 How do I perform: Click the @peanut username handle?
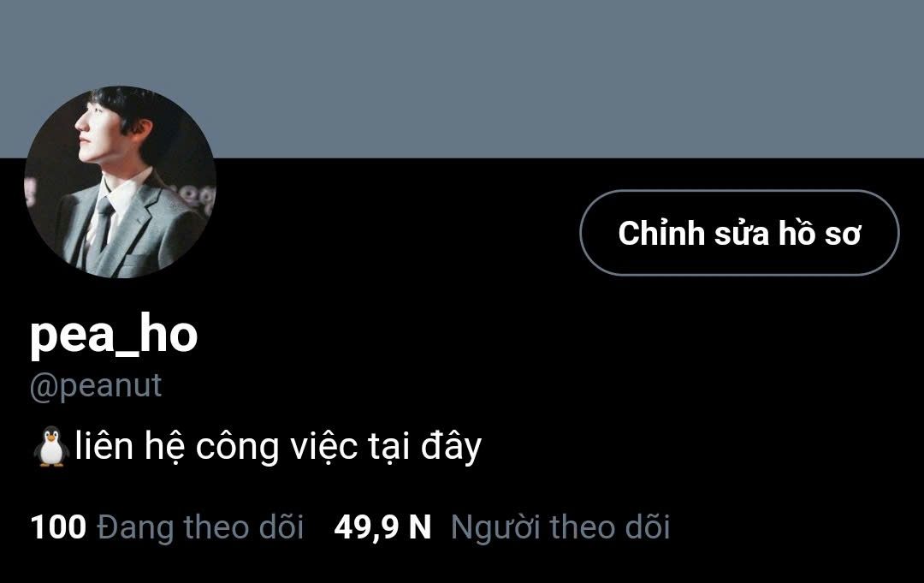pyautogui.click(x=96, y=387)
